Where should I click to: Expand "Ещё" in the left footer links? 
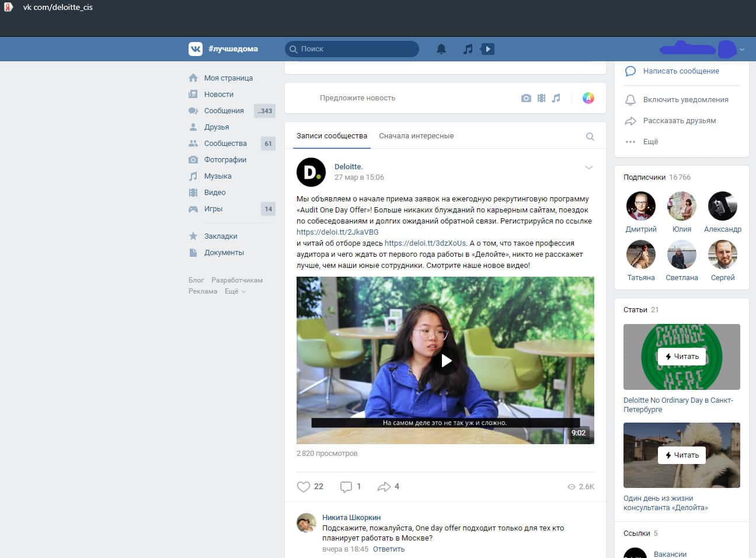pos(235,291)
